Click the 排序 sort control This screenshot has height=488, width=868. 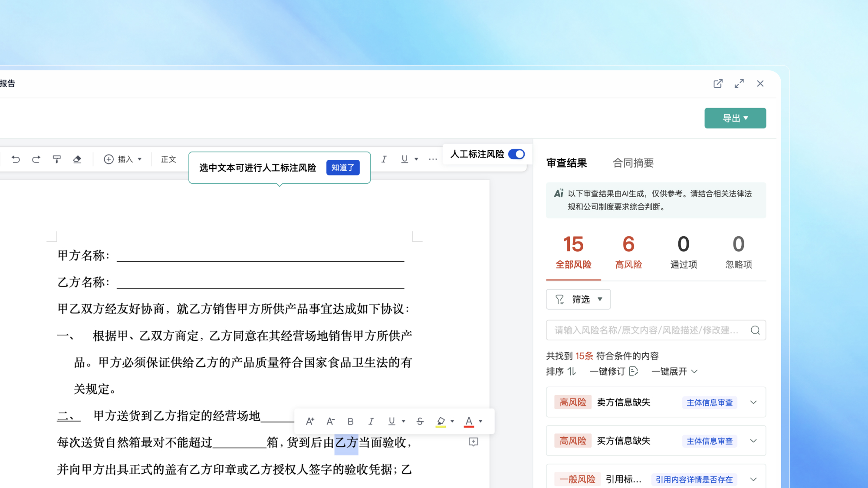click(x=561, y=372)
